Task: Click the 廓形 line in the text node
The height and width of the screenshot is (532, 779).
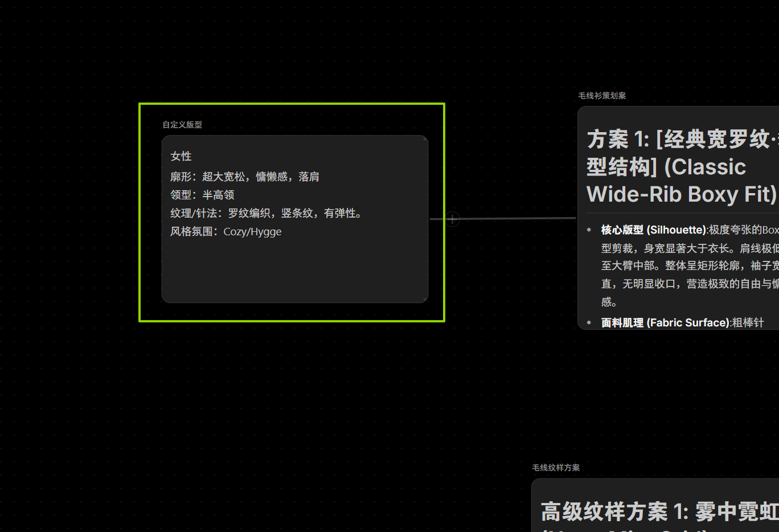Action: [x=244, y=177]
